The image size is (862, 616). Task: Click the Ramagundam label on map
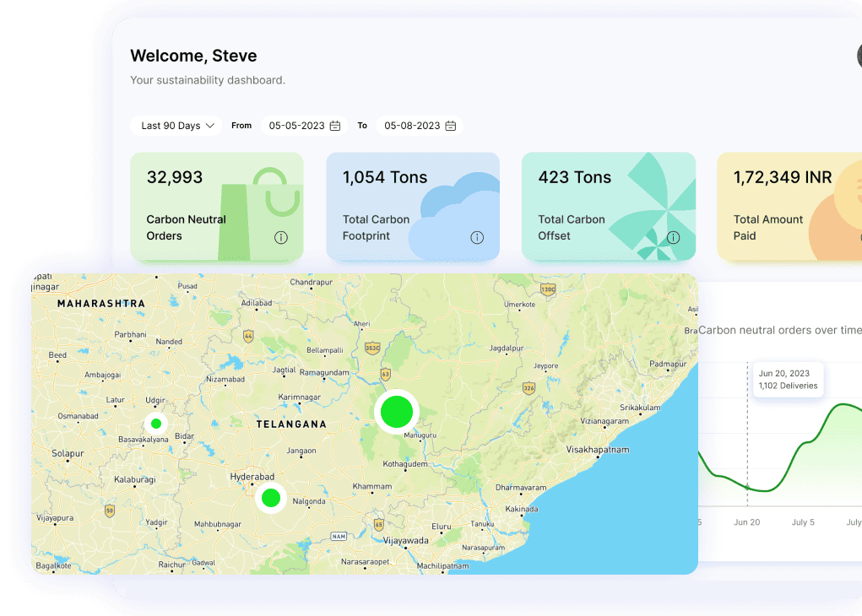[x=324, y=372]
